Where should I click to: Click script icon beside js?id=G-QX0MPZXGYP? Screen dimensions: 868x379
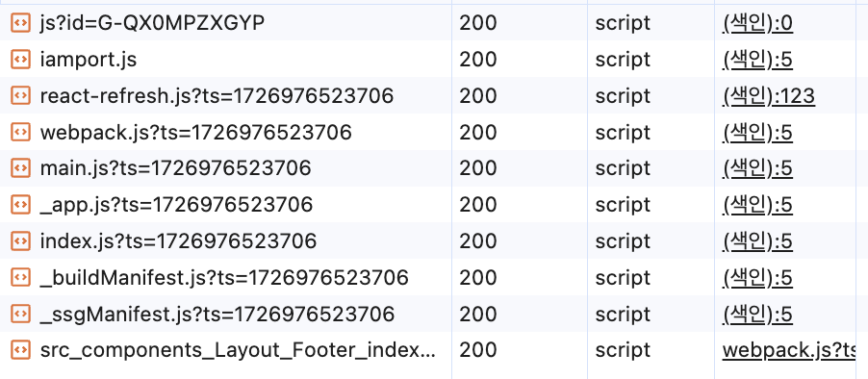click(x=20, y=23)
